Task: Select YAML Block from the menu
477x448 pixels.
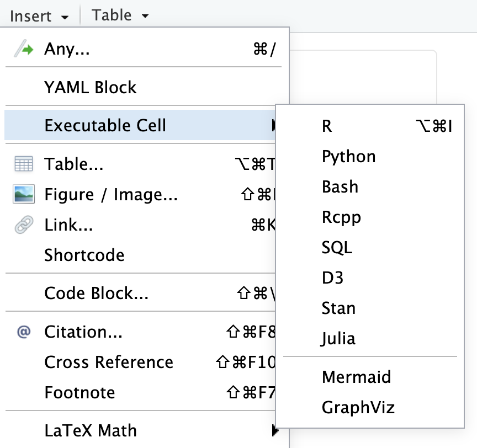Action: point(91,87)
